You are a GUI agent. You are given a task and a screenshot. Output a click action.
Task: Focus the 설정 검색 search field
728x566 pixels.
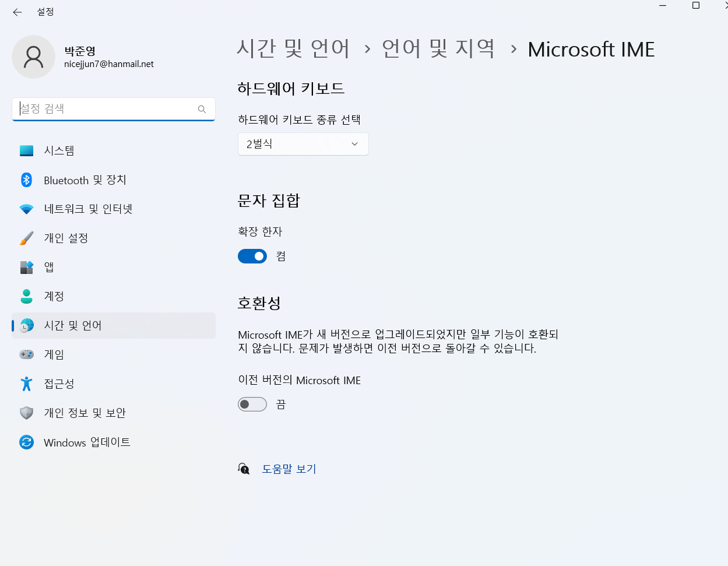coord(114,109)
